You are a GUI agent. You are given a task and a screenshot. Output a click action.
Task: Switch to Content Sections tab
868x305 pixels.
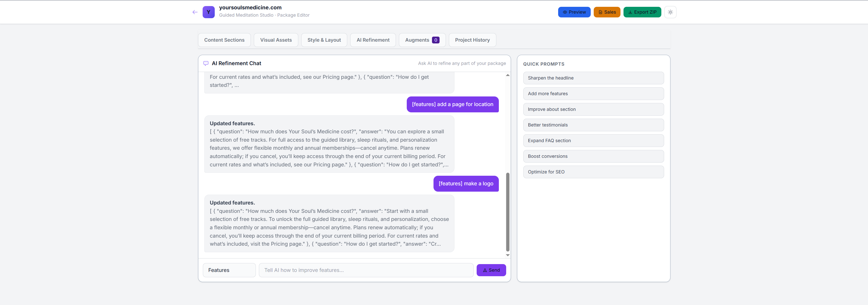(224, 40)
